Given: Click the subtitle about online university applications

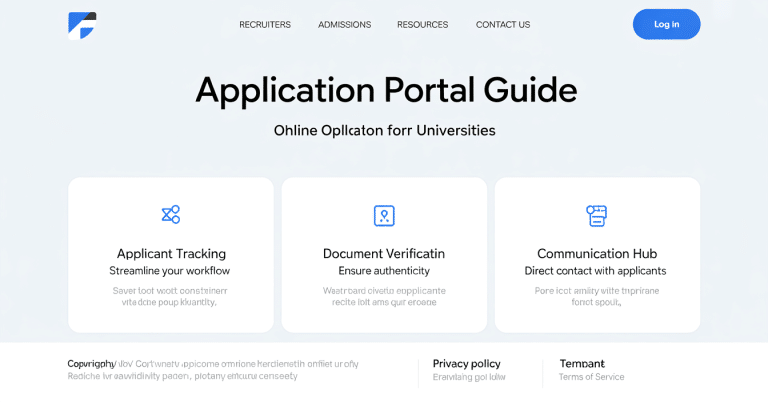Looking at the screenshot, I should tap(384, 131).
